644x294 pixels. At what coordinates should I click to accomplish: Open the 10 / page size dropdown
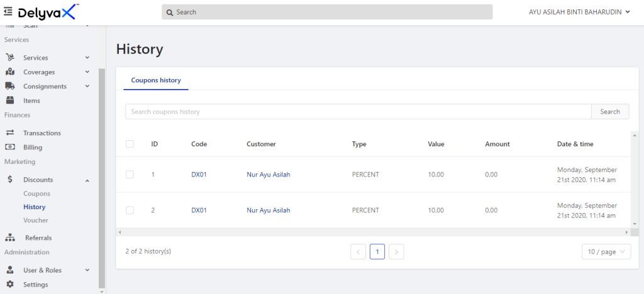606,252
